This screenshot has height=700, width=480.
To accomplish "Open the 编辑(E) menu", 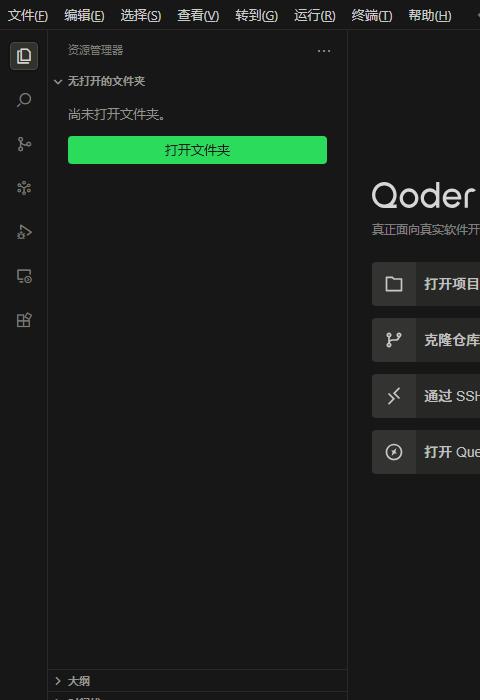I will pyautogui.click(x=84, y=16).
